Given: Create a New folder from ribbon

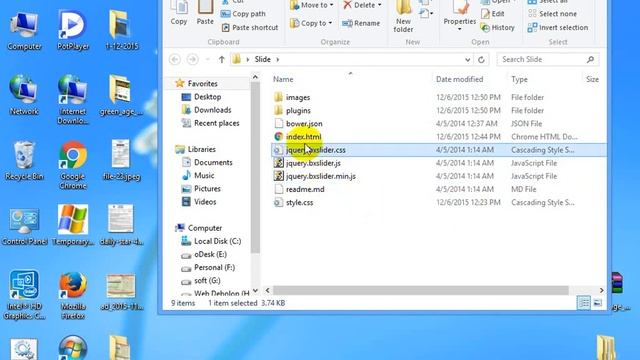Looking at the screenshot, I should coord(403,16).
